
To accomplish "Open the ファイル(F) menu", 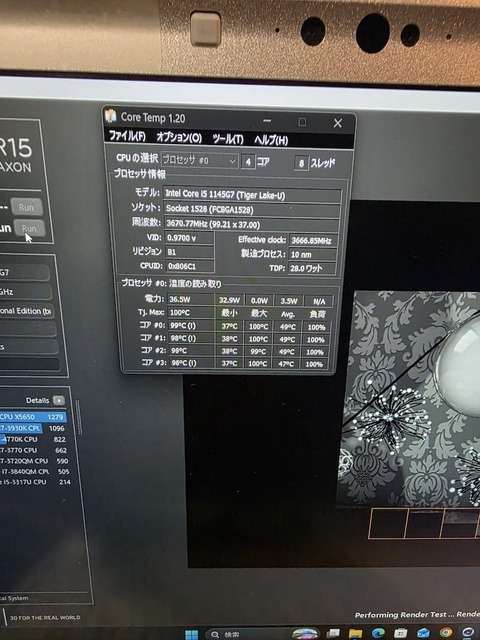I will pyautogui.click(x=127, y=136).
